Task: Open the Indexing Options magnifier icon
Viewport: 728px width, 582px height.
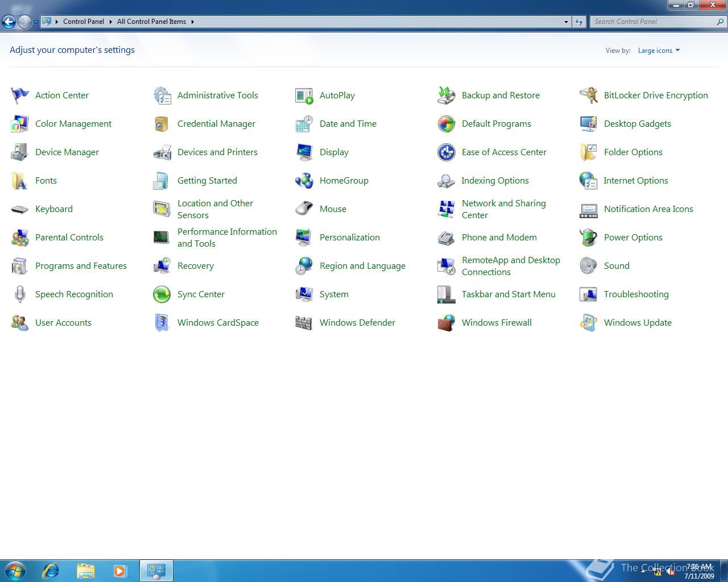Action: tap(446, 181)
